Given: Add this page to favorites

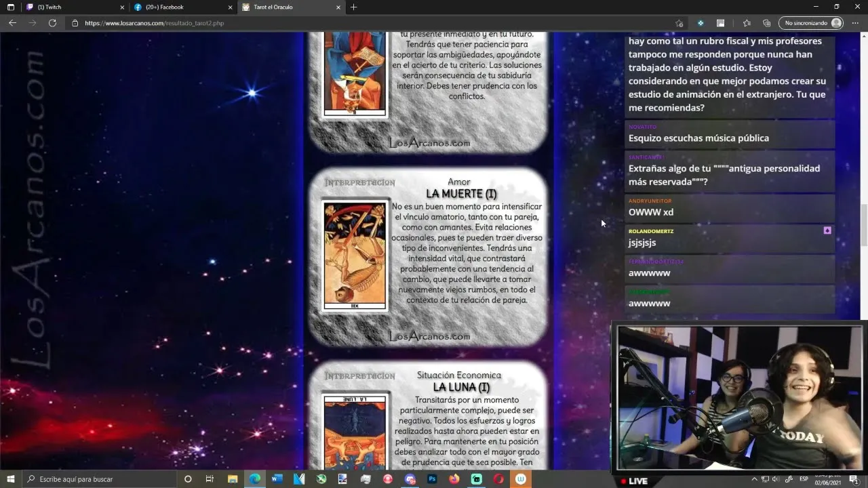Looking at the screenshot, I should 679,23.
